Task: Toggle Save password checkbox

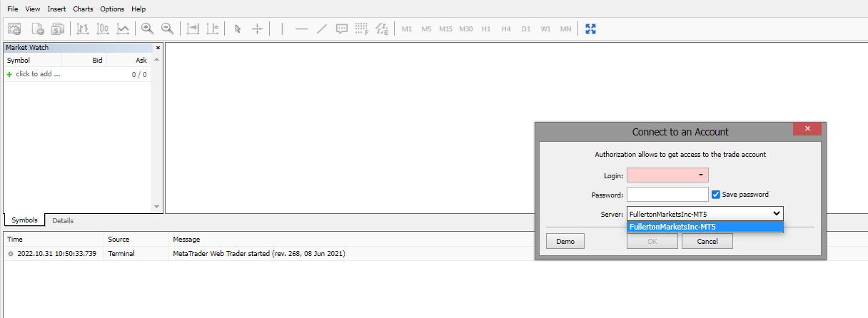Action: tap(716, 194)
